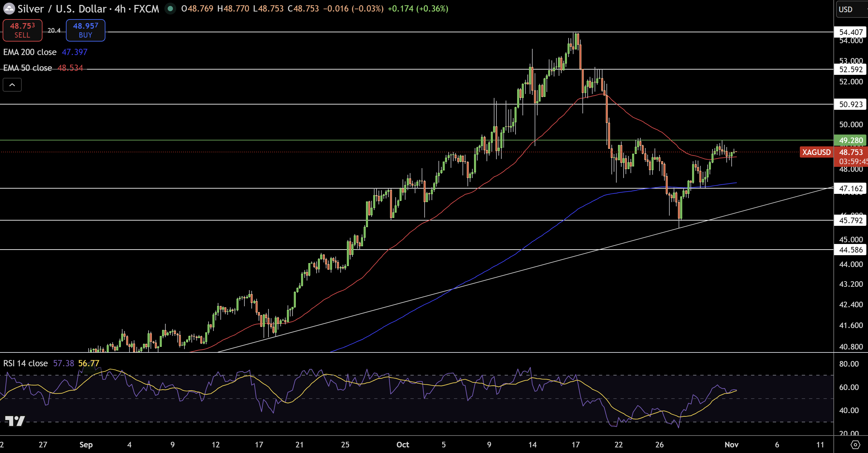The height and width of the screenshot is (453, 868).
Task: Click the Silver symbol logo icon
Action: 9,9
